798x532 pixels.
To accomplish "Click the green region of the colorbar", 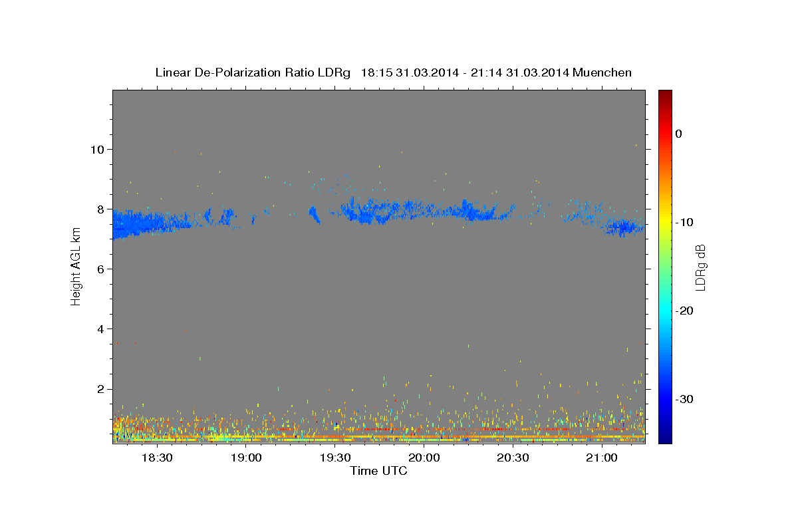I will [x=665, y=266].
